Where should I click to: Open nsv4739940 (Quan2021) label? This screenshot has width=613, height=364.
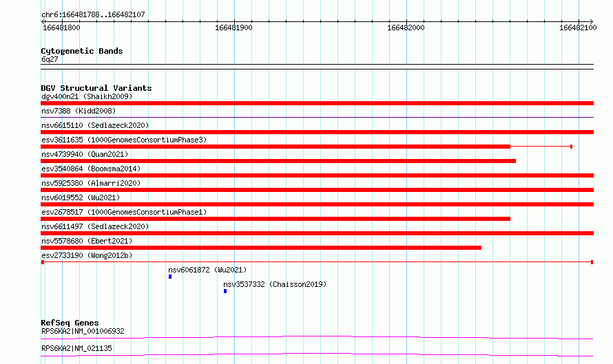coord(85,154)
